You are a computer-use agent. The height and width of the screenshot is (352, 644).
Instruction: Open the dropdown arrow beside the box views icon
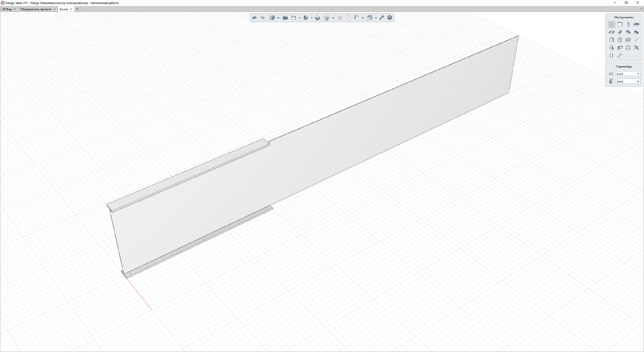376,18
